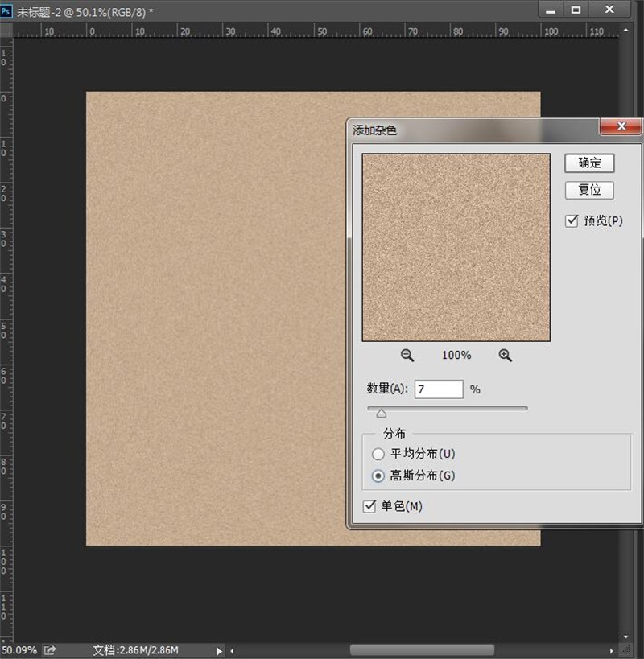The height and width of the screenshot is (659, 644).
Task: Click the 文档:2.86M/2.86M status text
Action: click(135, 651)
